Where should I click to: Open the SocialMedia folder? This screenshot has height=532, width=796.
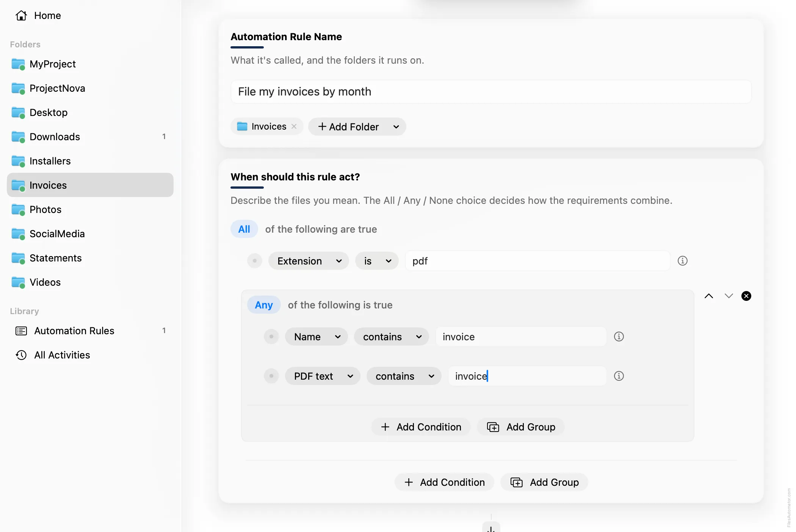[x=90, y=234]
